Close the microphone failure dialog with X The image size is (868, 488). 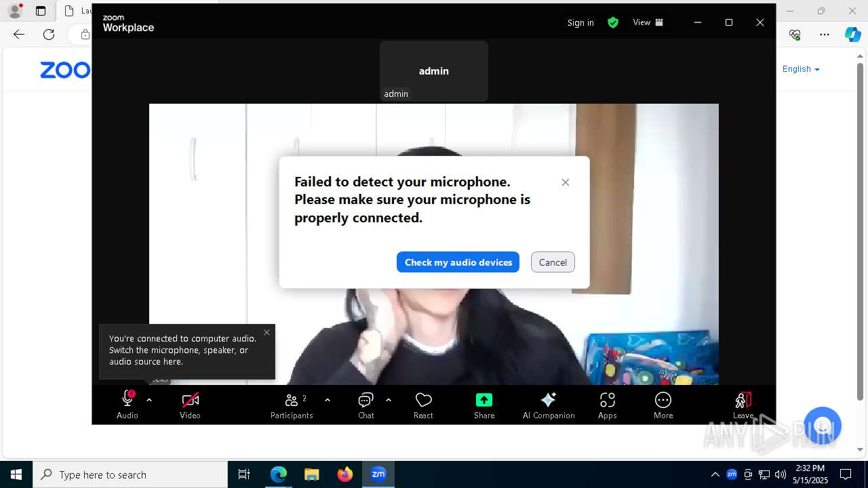566,182
